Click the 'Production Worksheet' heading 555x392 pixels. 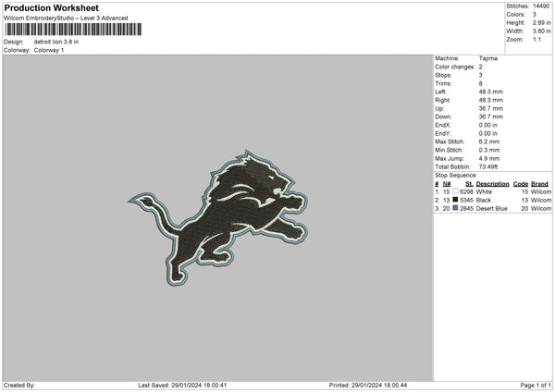click(51, 7)
